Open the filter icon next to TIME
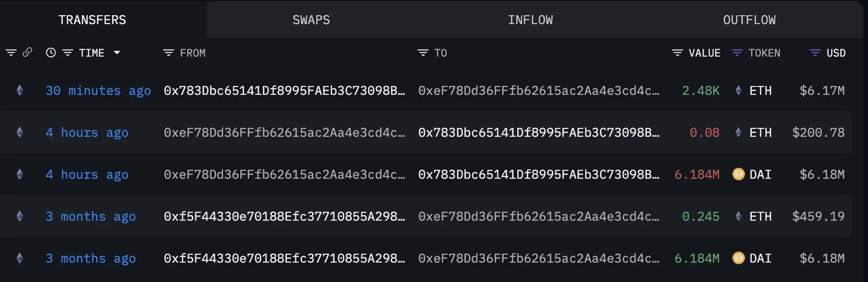 tap(68, 53)
